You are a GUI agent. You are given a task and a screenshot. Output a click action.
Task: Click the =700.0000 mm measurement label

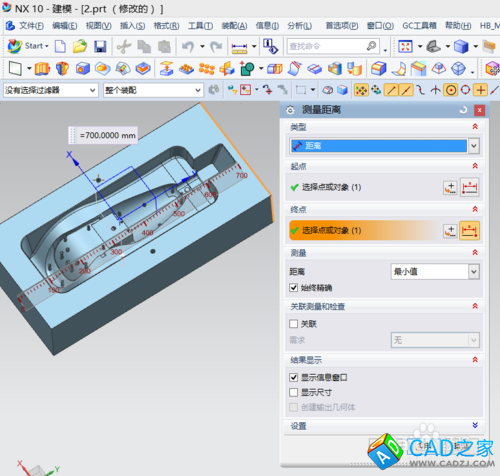point(103,135)
